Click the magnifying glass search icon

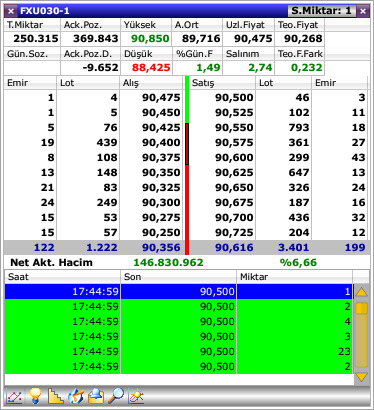[116, 396]
